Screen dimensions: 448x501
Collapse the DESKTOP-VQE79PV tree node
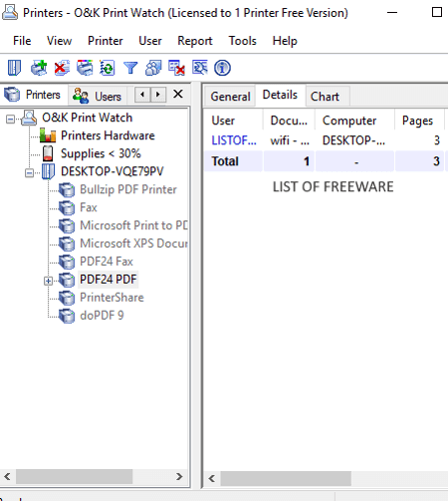pyautogui.click(x=29, y=173)
